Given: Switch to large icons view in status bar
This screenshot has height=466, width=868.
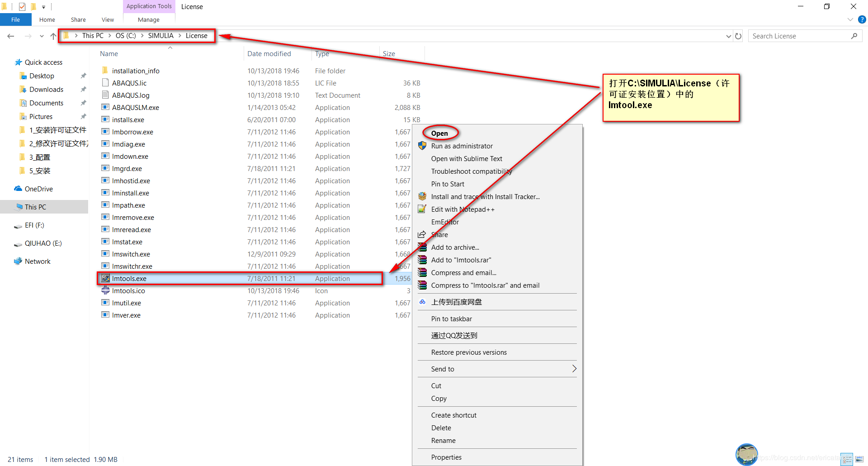Looking at the screenshot, I should [859, 459].
